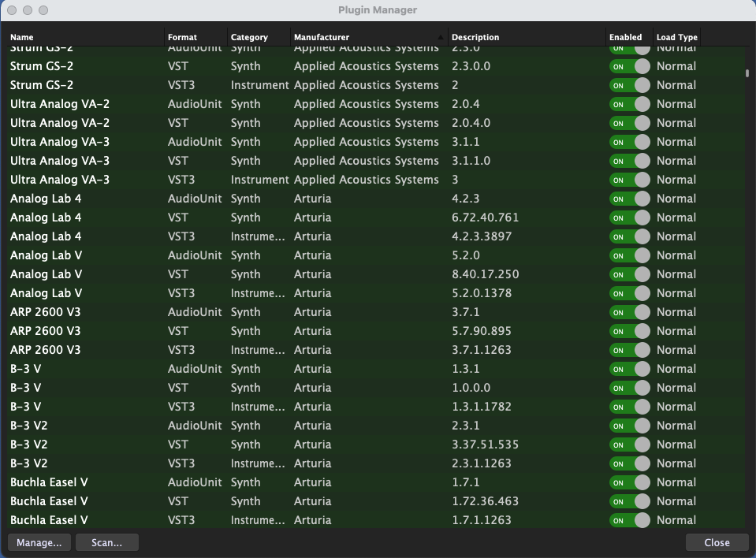This screenshot has height=558, width=756.
Task: Open the Manage... button
Action: pos(39,542)
